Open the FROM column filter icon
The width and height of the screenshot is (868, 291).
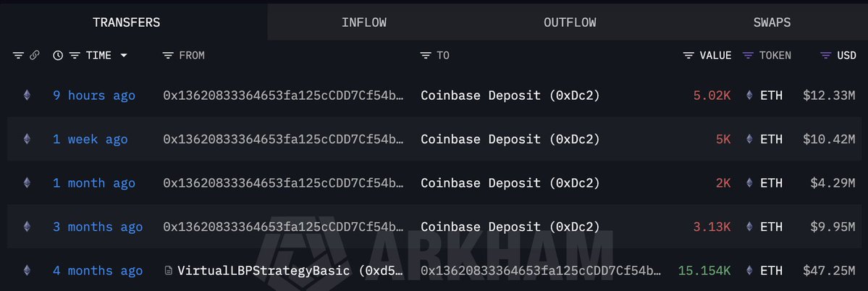pos(168,56)
